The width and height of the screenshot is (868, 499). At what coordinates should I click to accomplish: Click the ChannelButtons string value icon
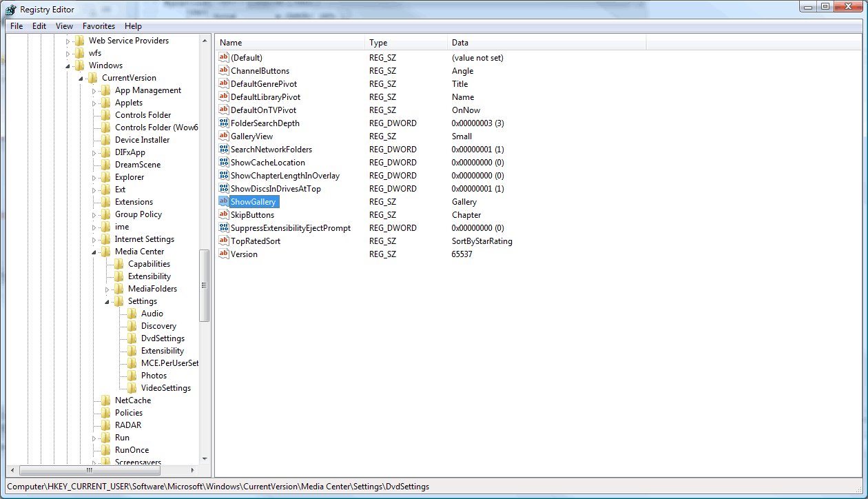(x=223, y=71)
